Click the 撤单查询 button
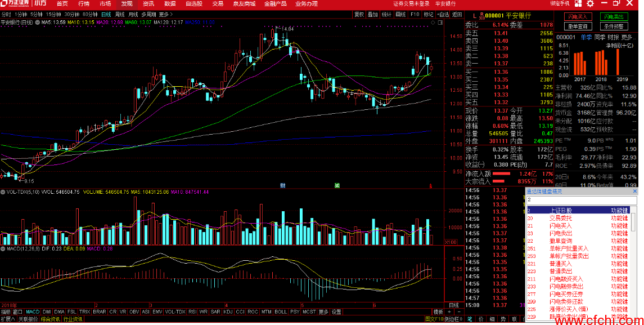The width and height of the screenshot is (644, 325). [x=578, y=26]
